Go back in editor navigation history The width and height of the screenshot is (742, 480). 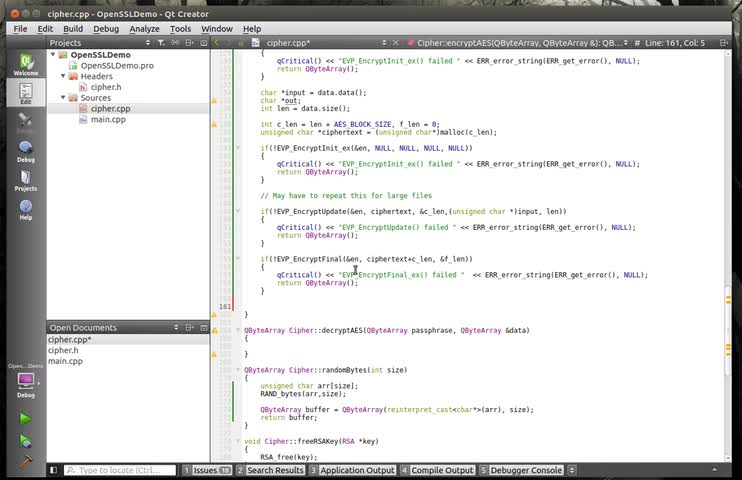click(x=217, y=43)
